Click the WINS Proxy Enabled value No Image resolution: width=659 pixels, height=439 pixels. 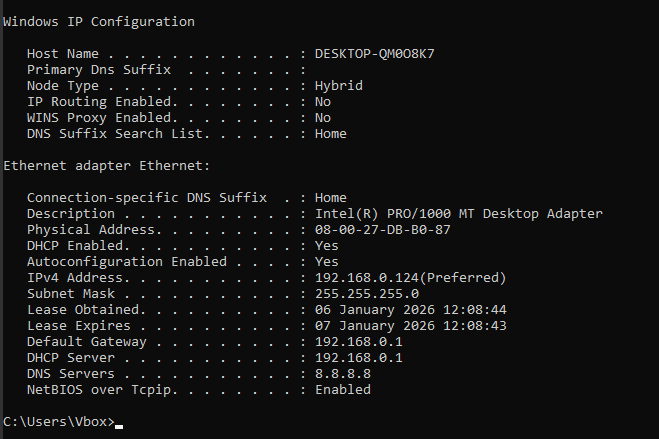[323, 117]
